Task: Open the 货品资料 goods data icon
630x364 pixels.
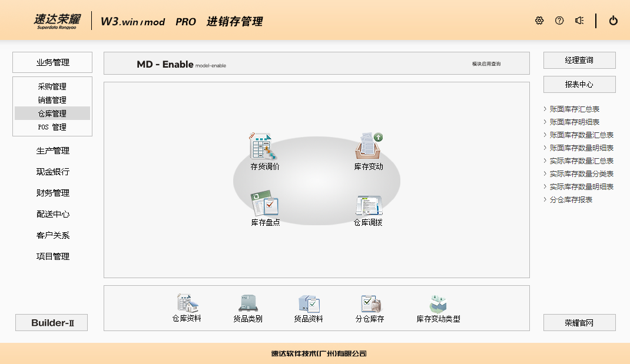Action: pos(309,303)
